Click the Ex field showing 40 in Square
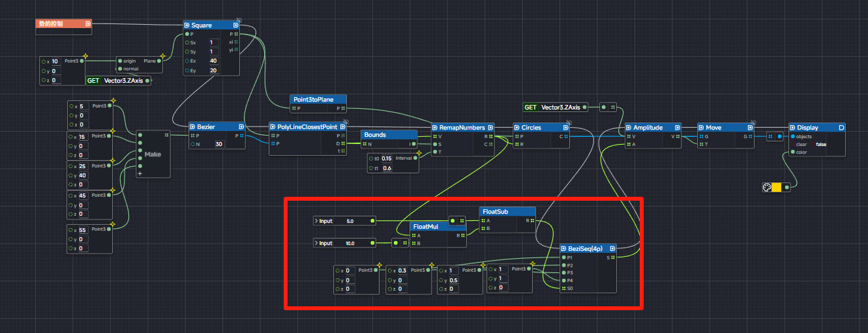 213,61
